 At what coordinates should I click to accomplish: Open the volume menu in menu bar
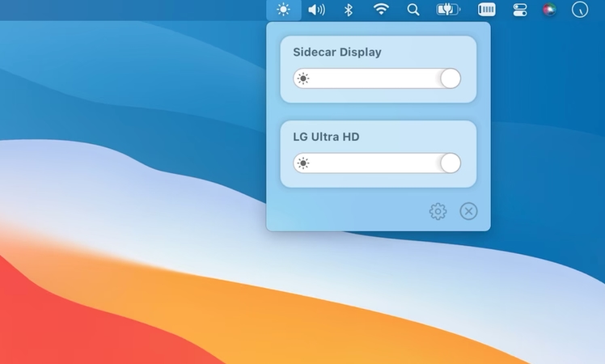pyautogui.click(x=316, y=10)
